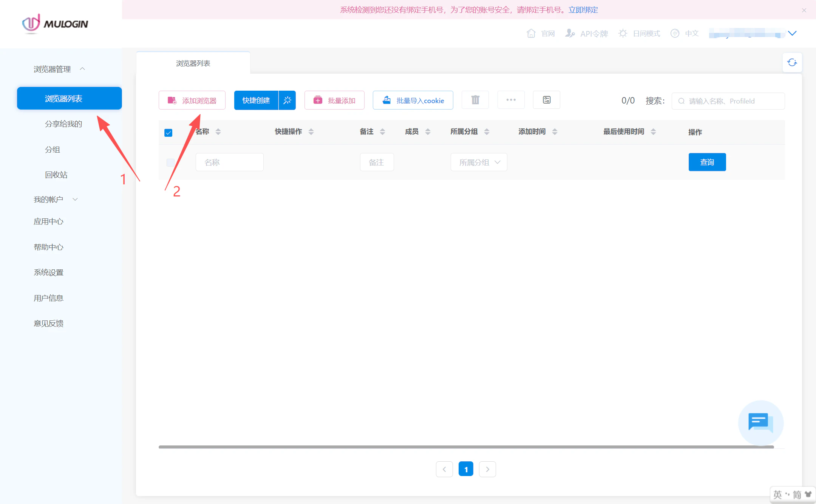Click the API令牌 icon
This screenshot has width=816, height=504.
(x=570, y=33)
